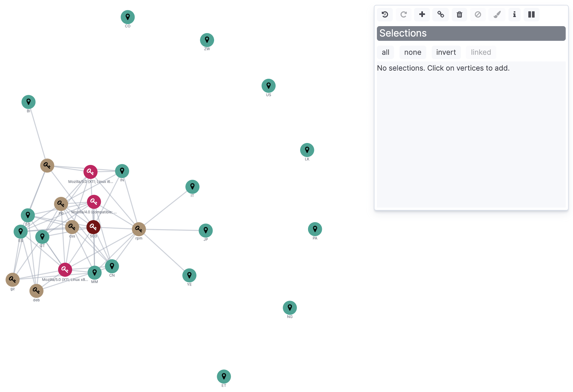Clear selections using the 'none' button
Image resolution: width=573 pixels, height=392 pixels.
click(x=413, y=52)
